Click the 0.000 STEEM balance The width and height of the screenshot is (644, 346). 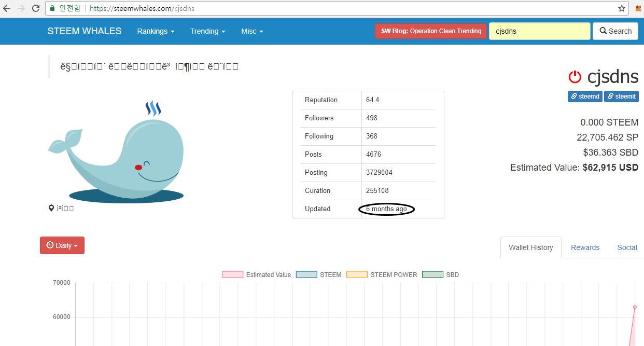pos(609,122)
